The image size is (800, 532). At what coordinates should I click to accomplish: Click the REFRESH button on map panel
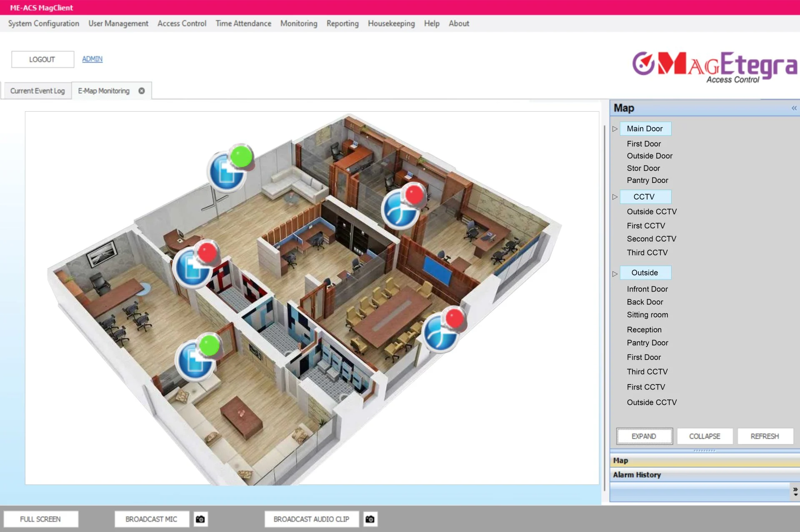pos(765,436)
